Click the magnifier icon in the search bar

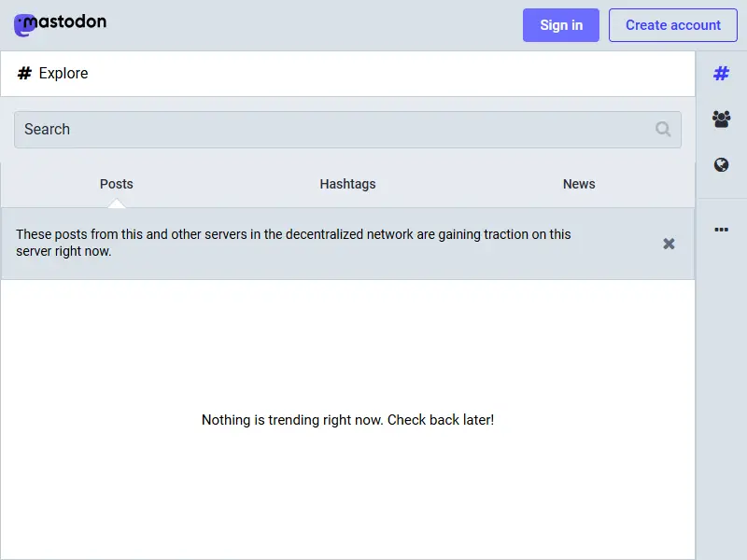[663, 129]
